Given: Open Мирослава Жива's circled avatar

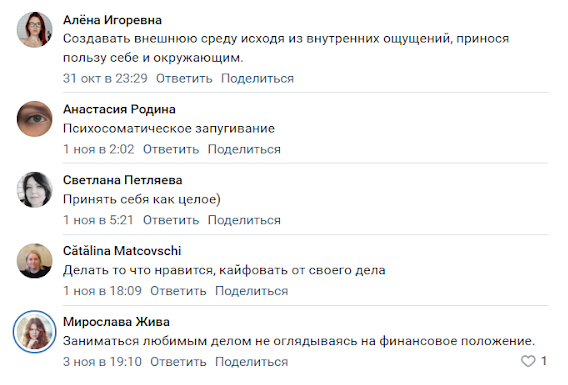Looking at the screenshot, I should point(35,332).
